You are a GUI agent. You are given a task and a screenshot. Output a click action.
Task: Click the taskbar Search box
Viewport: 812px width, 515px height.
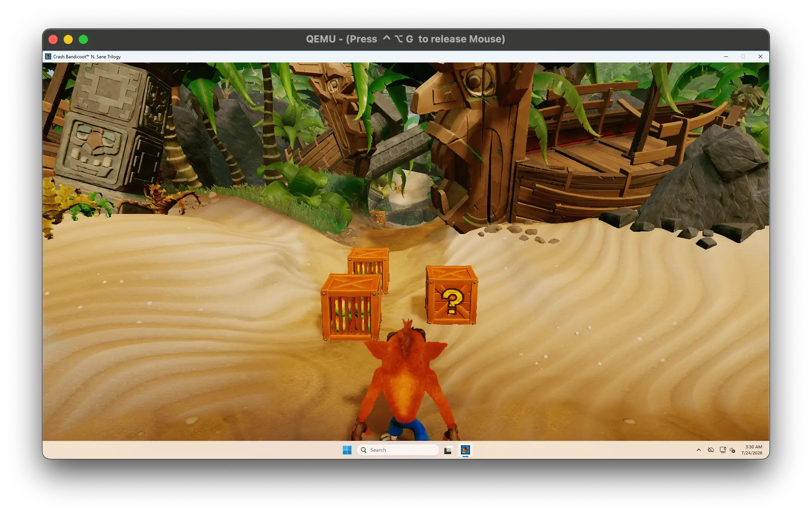coord(398,450)
